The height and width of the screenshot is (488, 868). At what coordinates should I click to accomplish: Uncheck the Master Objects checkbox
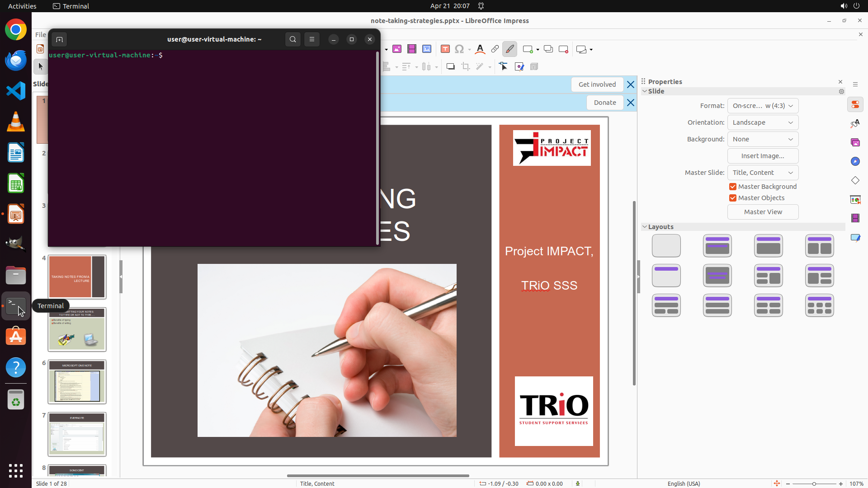pos(733,198)
